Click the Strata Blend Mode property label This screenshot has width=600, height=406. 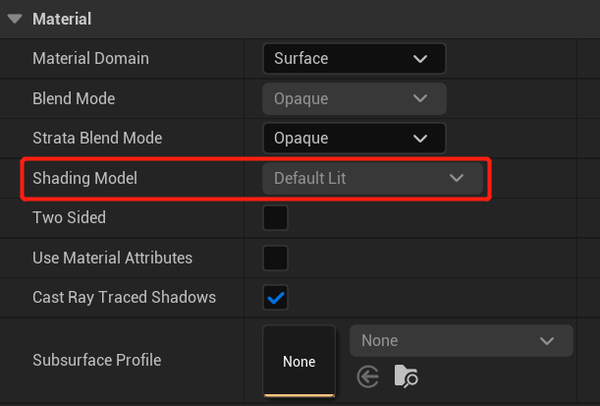97,138
